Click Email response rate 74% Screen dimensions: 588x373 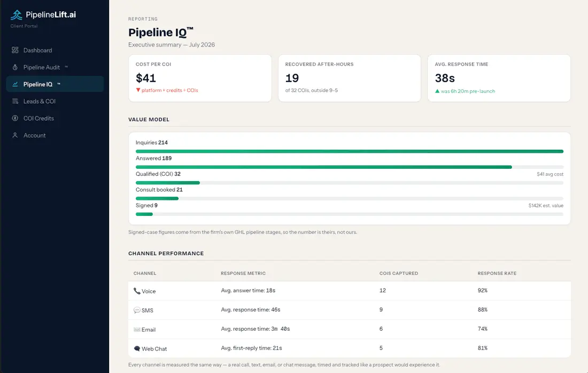tap(483, 329)
